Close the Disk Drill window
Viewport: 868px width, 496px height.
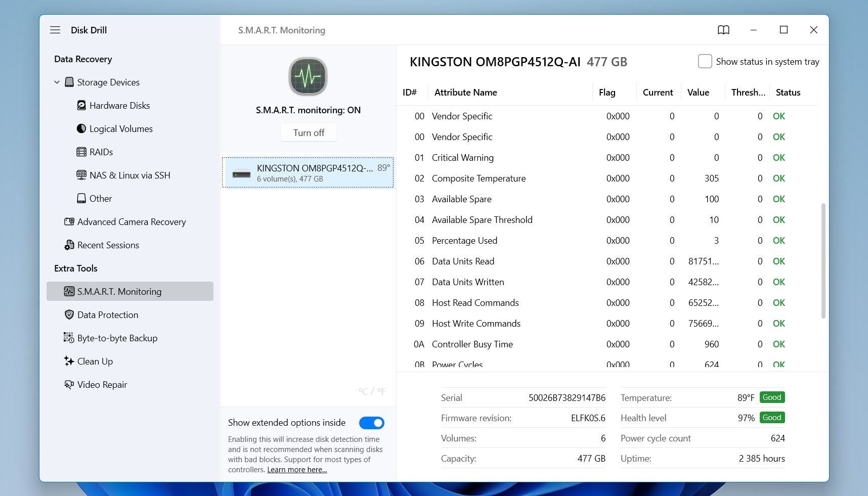814,30
